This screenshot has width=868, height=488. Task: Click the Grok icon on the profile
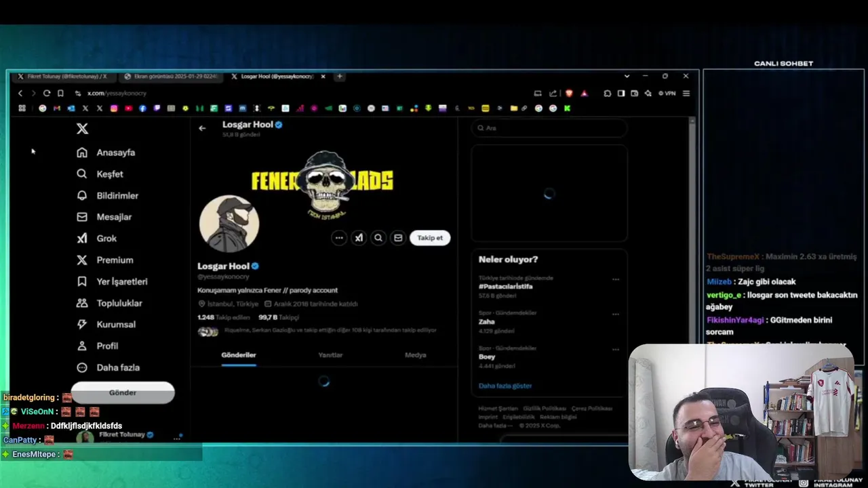359,238
